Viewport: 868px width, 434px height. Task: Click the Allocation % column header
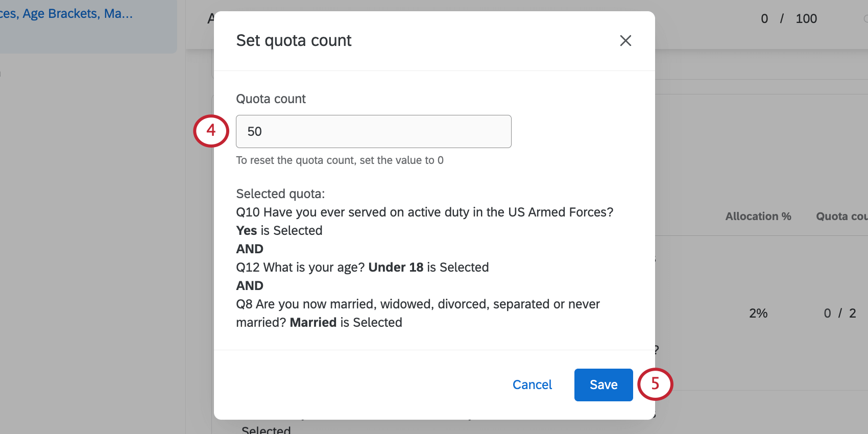coord(758,216)
